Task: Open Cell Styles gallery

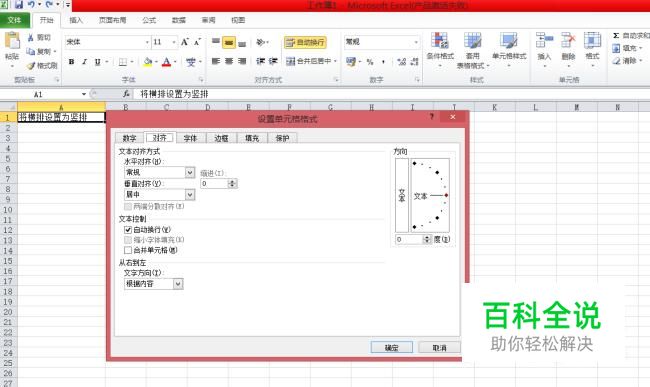Action: pos(509,49)
